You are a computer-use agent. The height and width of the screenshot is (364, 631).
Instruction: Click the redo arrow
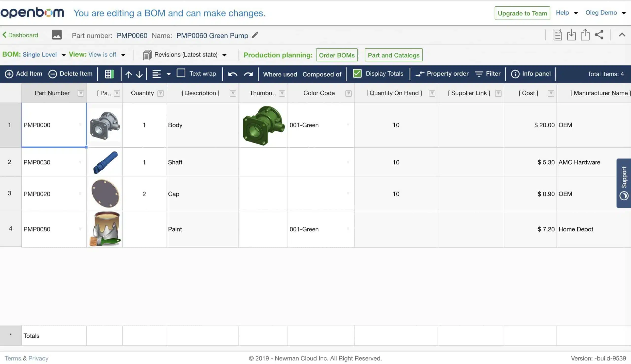click(x=248, y=74)
